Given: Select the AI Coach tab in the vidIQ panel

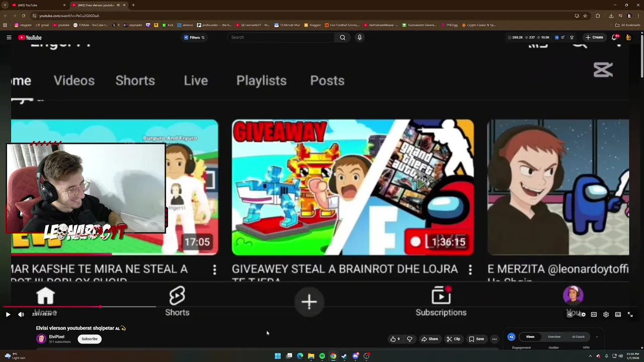Looking at the screenshot, I should (x=578, y=337).
